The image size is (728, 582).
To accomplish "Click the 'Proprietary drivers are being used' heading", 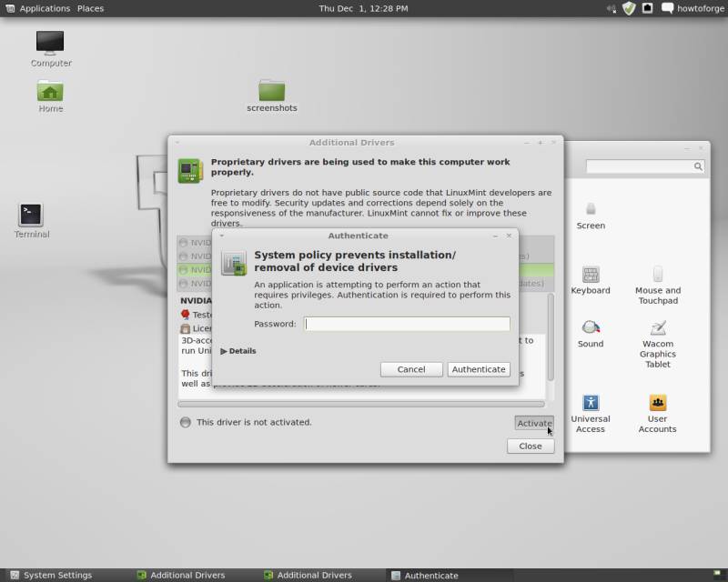I will pyautogui.click(x=360, y=167).
